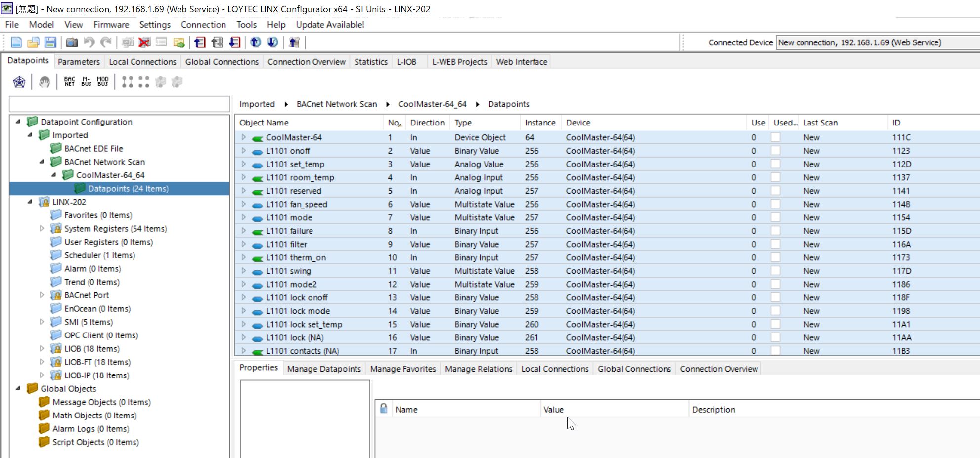Click the BACnet network scan icon
The height and width of the screenshot is (458, 980).
[x=70, y=82]
